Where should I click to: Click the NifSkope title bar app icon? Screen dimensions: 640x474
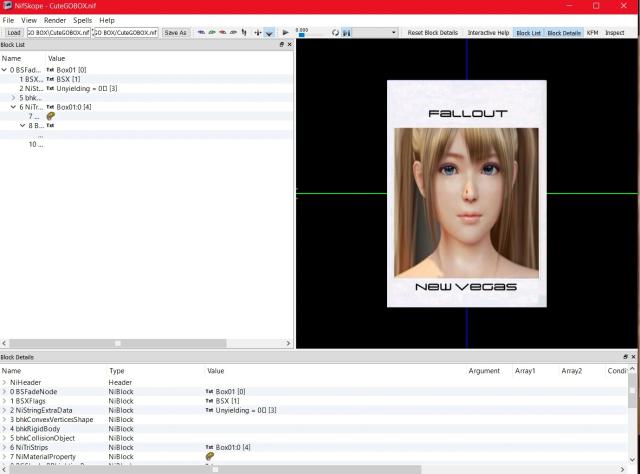click(7, 6)
